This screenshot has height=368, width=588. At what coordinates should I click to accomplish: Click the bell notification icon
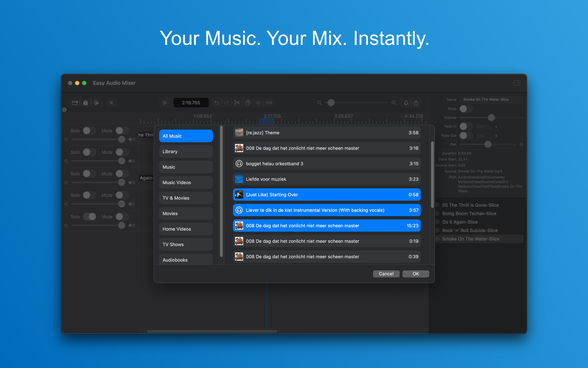tap(406, 103)
